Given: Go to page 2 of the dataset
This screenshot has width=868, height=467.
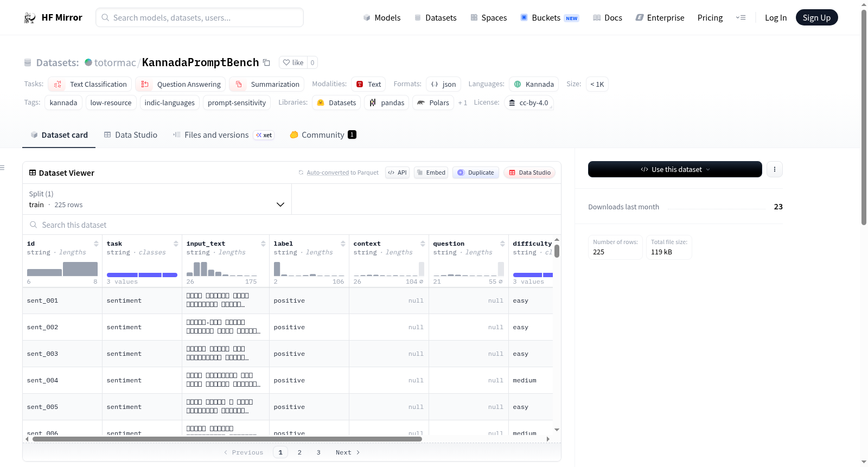Looking at the screenshot, I should (299, 452).
